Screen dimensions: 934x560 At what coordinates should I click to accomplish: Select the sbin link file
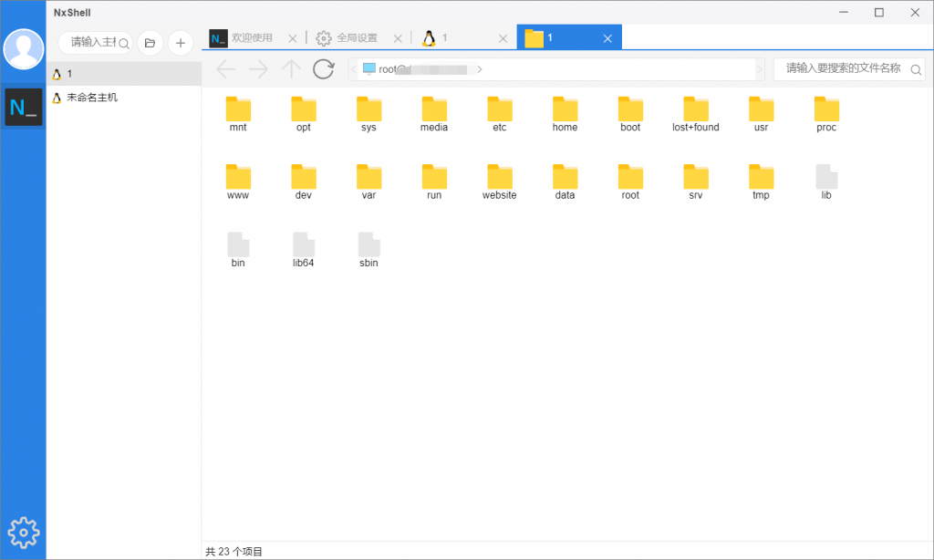[368, 250]
